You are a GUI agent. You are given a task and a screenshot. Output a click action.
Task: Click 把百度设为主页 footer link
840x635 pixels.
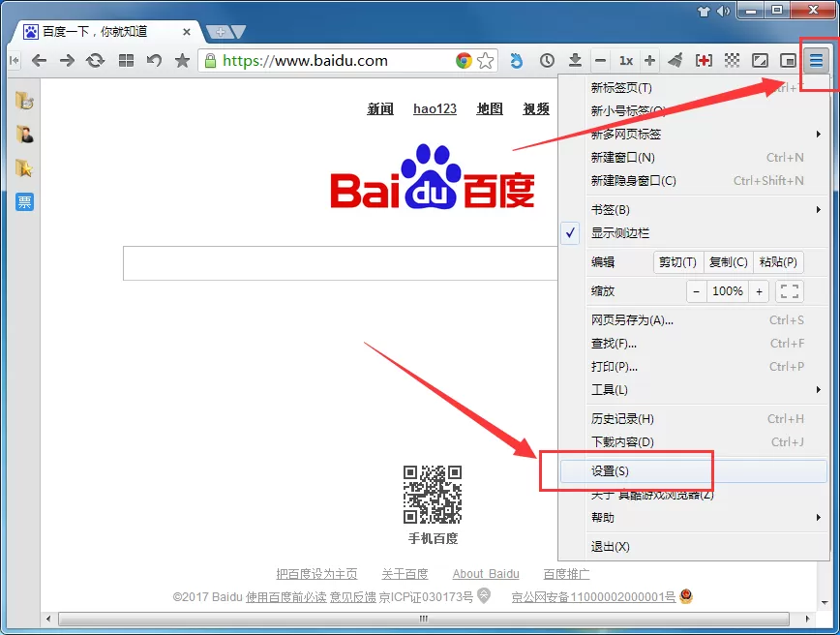click(316, 574)
